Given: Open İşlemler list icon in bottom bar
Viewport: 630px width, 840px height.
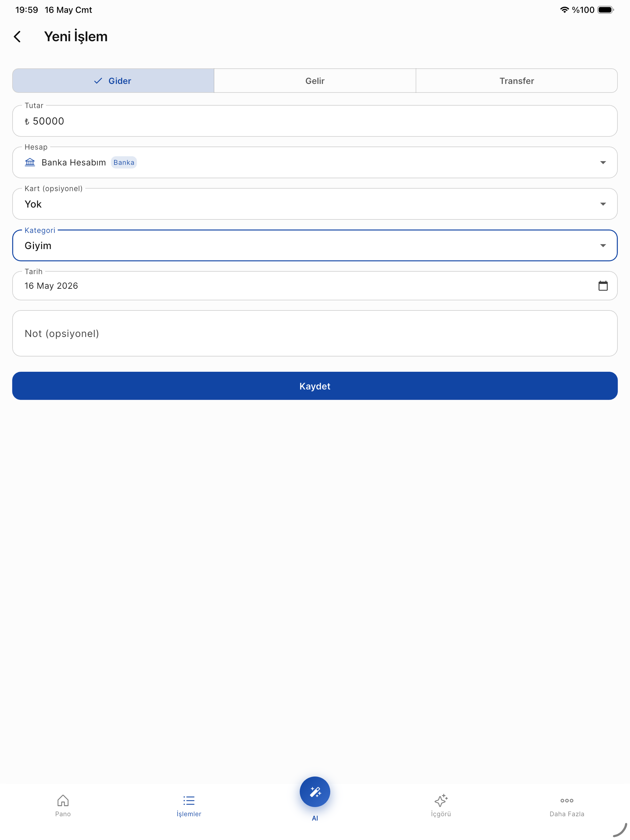Looking at the screenshot, I should [189, 801].
